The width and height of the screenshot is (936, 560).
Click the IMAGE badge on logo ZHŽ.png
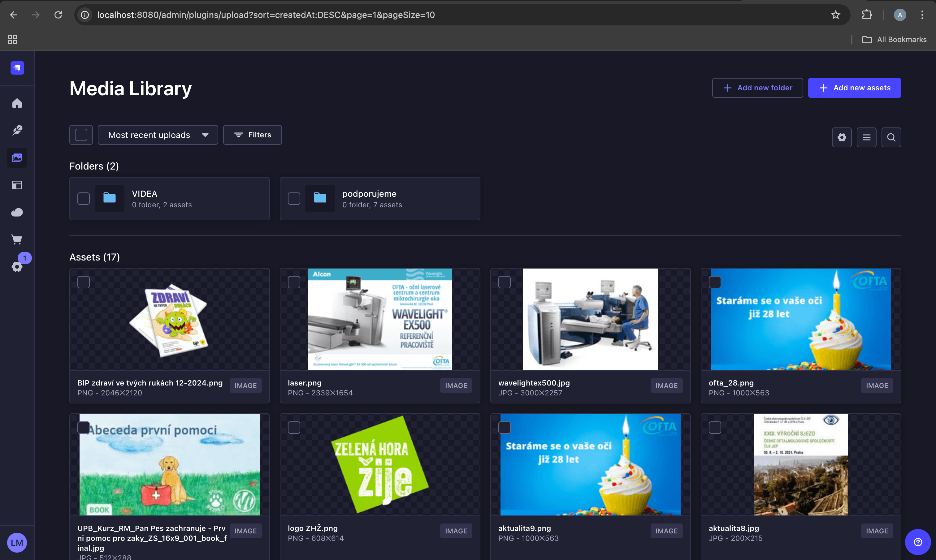[456, 531]
